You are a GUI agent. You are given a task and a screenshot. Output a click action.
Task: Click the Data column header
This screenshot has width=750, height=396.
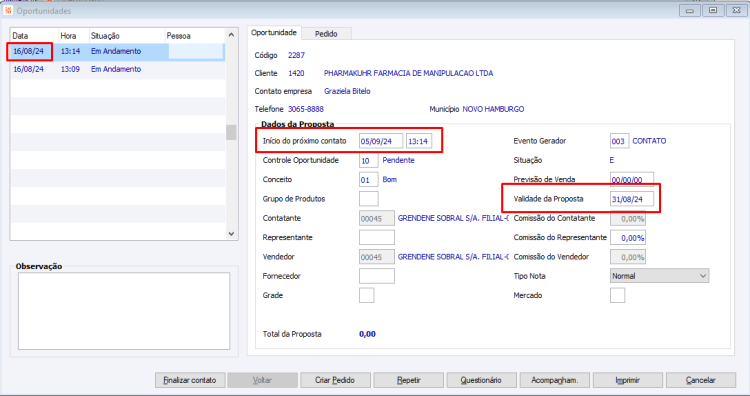[33, 36]
